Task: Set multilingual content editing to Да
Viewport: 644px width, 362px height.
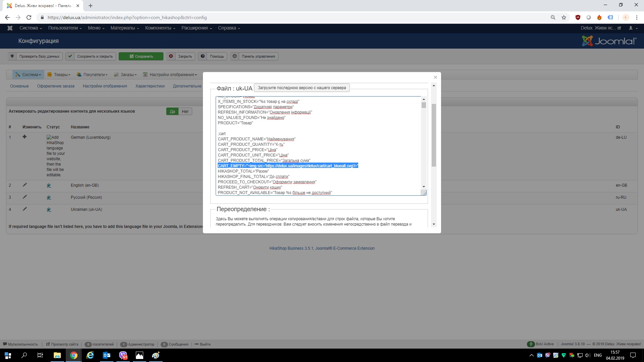Action: coord(172,112)
